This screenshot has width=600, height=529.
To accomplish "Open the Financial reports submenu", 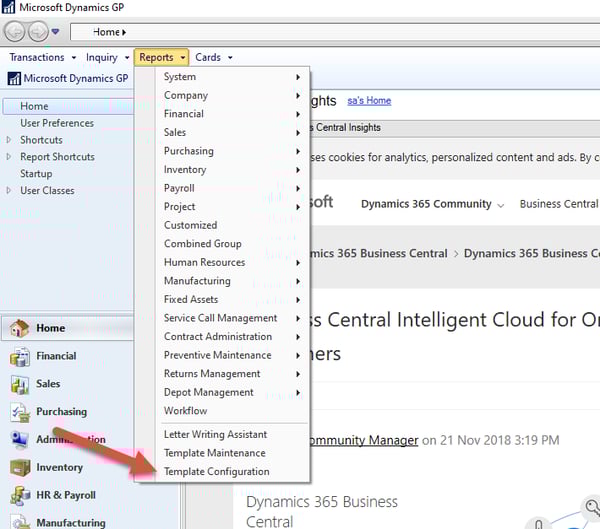I will tap(232, 114).
